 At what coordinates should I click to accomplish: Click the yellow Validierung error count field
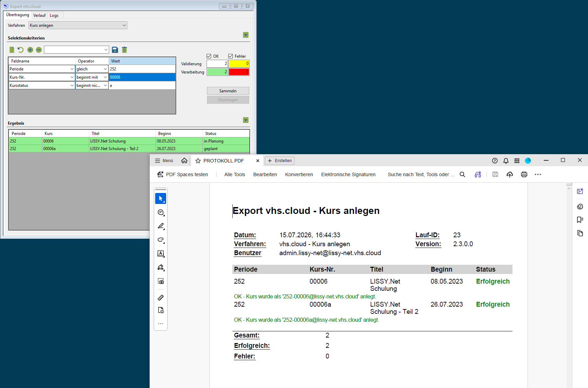click(x=239, y=64)
